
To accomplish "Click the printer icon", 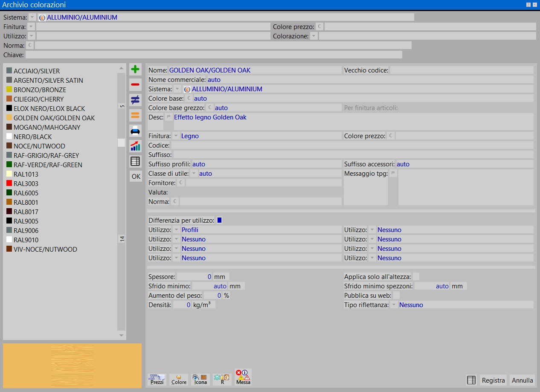I will [x=135, y=131].
